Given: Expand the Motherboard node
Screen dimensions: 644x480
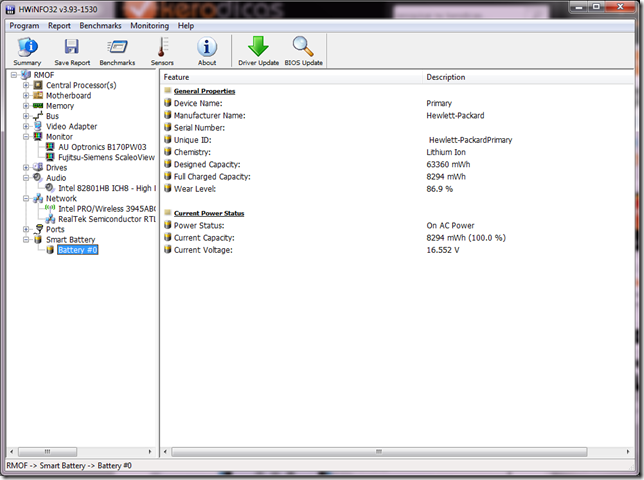Looking at the screenshot, I should tap(26, 96).
